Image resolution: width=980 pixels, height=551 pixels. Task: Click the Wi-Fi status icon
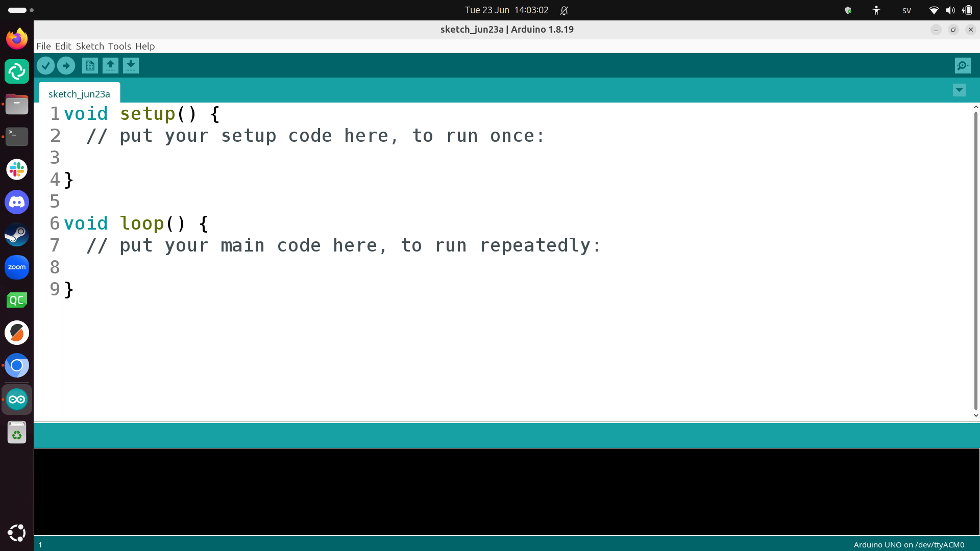pos(934,10)
